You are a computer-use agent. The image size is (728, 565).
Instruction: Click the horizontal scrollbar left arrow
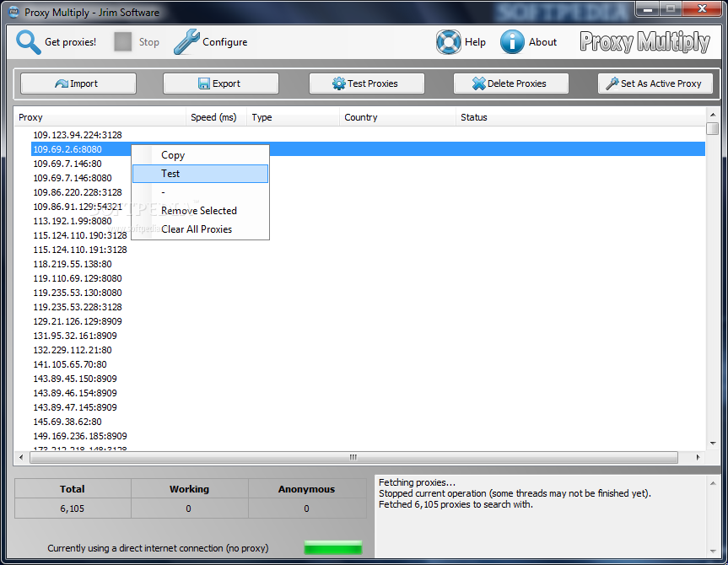(x=21, y=457)
